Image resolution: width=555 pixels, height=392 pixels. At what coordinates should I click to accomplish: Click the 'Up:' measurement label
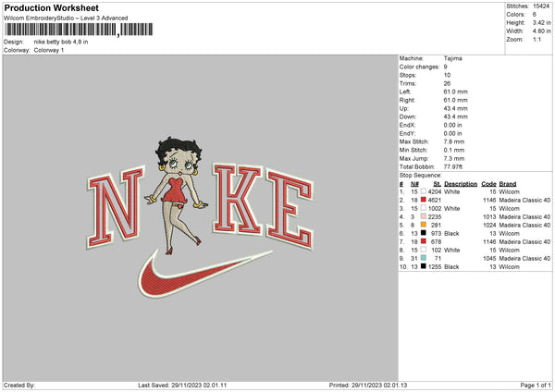click(x=404, y=108)
